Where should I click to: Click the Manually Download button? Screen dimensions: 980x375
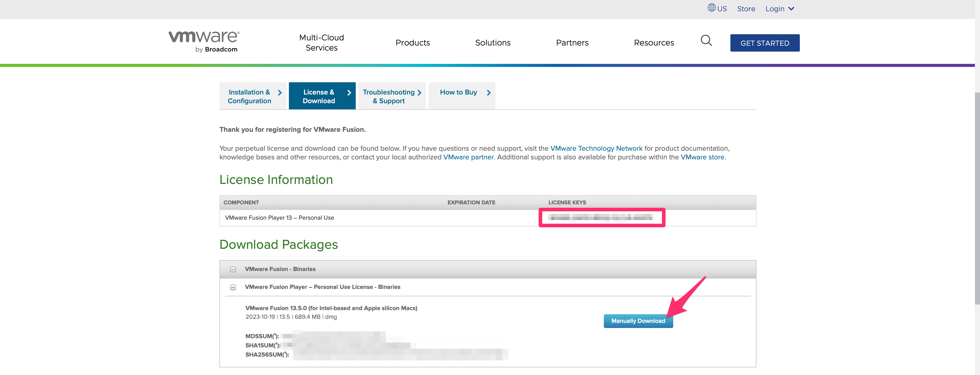pyautogui.click(x=638, y=321)
